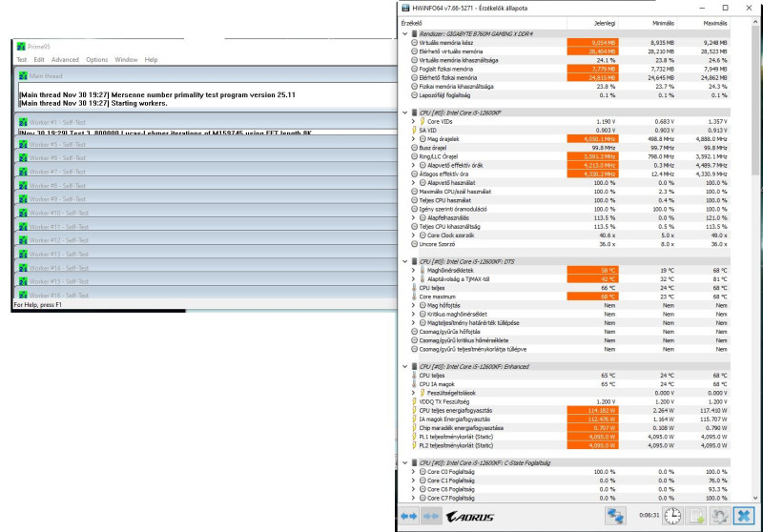Viewport: 763px width, 532px height.
Task: Open the Help menu in Prime95
Action: [x=151, y=59]
